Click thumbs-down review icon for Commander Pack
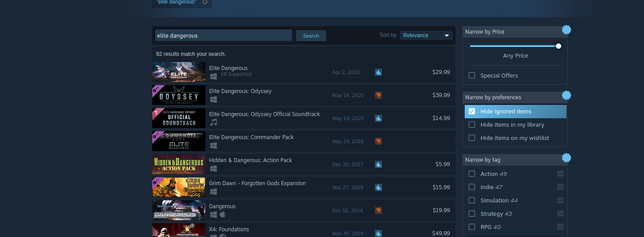This screenshot has height=237, width=644. click(378, 141)
